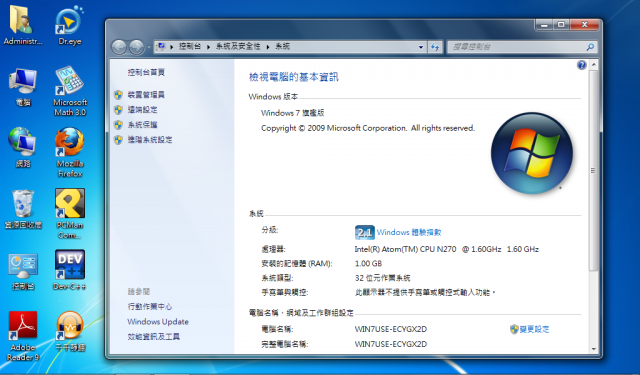Expand the arrow before 控制台 breadcrumb
640x375 pixels.
coord(171,47)
